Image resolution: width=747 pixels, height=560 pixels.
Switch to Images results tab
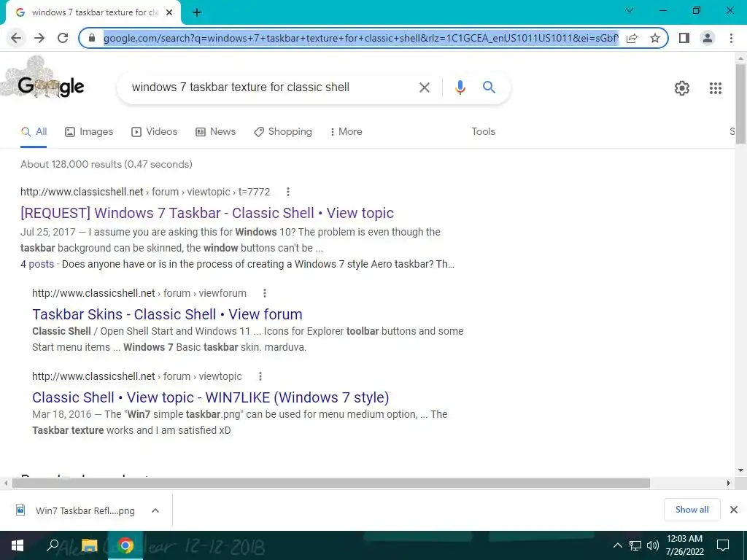(89, 132)
